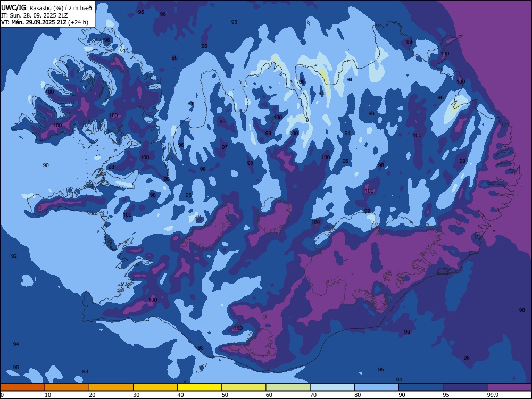Select the 50–60 yellow-green legend swatch
Image resolution: width=532 pixels, height=399 pixels.
[244, 387]
